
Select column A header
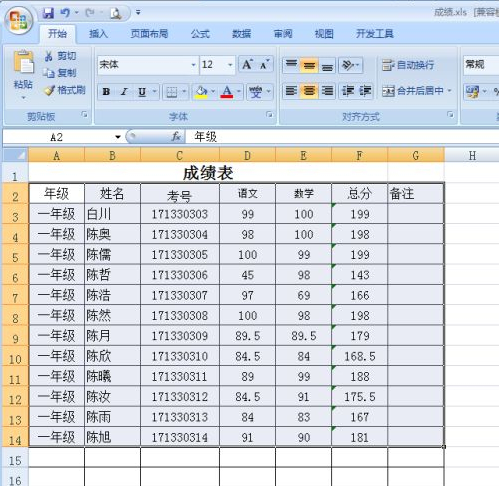coord(57,155)
